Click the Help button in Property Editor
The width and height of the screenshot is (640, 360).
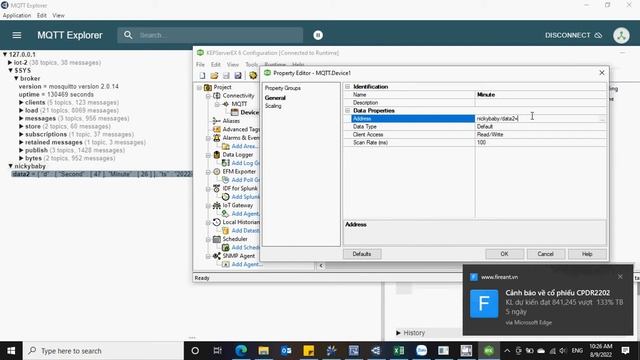click(587, 254)
